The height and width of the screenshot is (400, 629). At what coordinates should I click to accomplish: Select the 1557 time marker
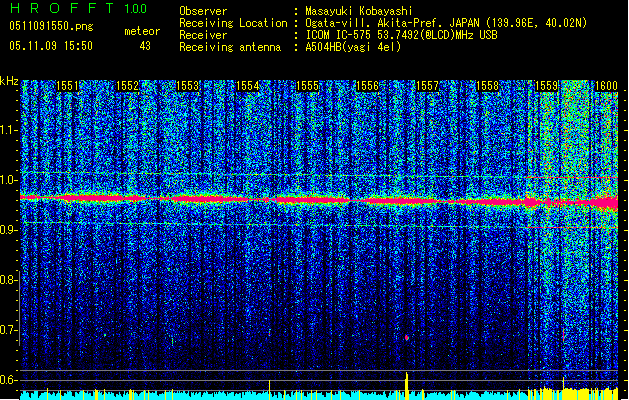click(428, 87)
